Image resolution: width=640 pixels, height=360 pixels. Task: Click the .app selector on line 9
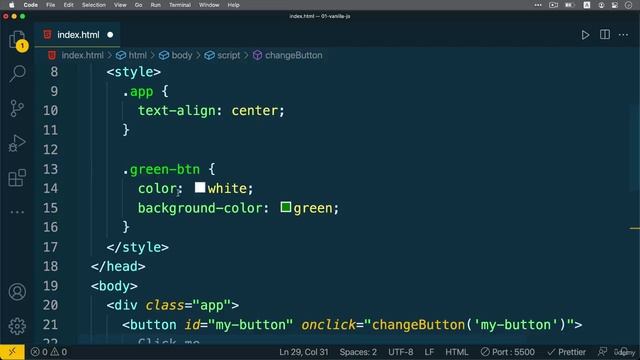tap(138, 91)
